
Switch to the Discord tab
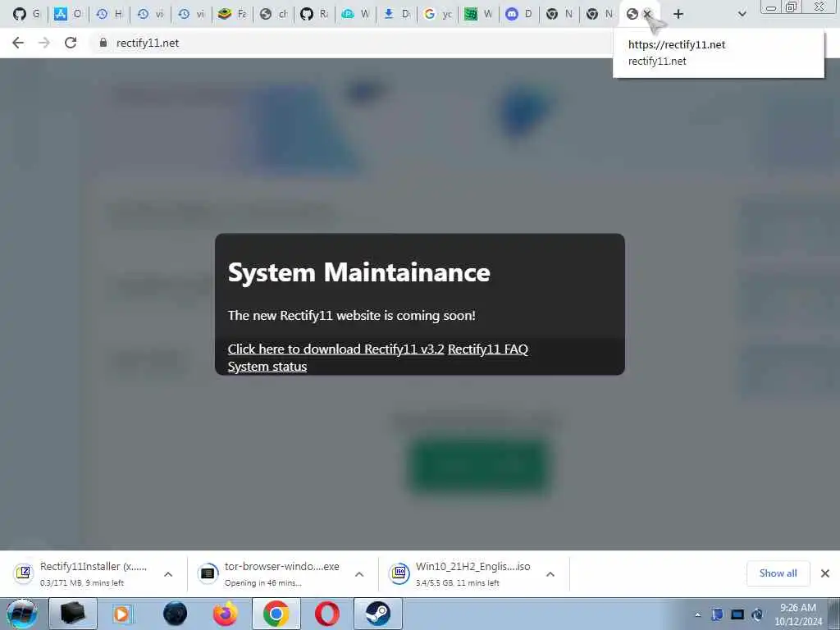tap(519, 14)
